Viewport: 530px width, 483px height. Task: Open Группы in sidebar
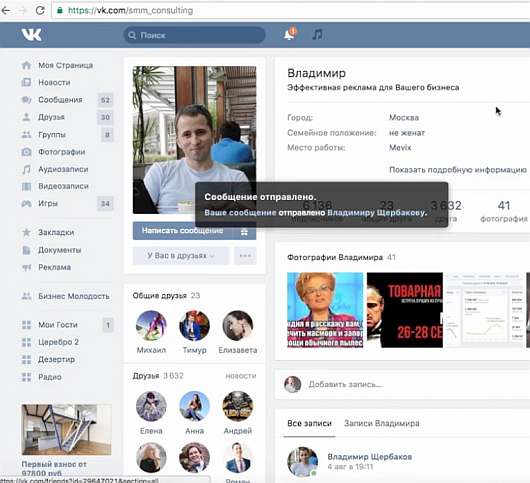point(52,135)
